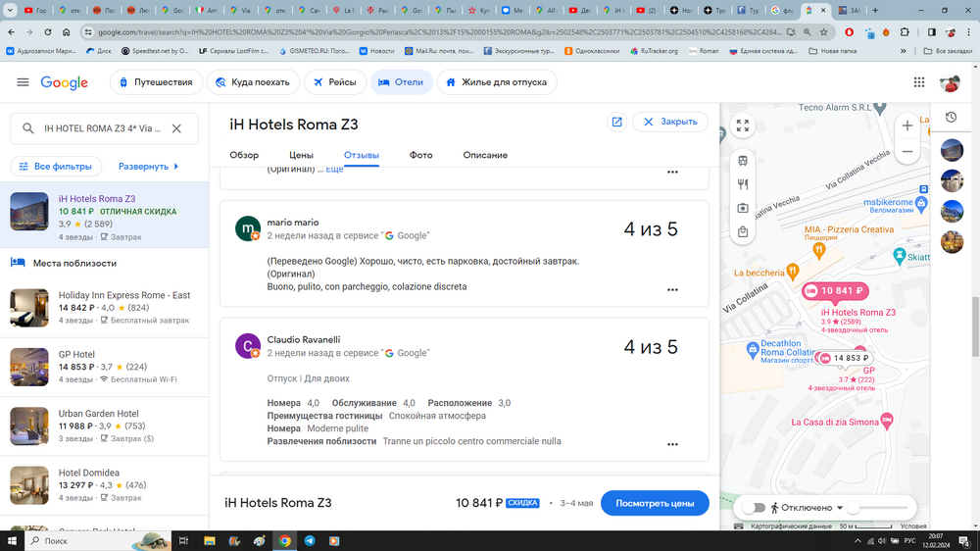
Task: Click the Посмотреть цены button
Action: coord(655,503)
